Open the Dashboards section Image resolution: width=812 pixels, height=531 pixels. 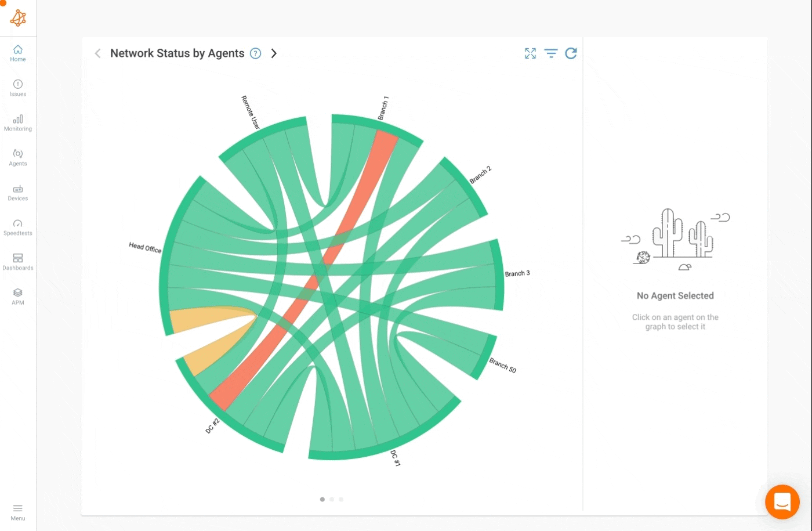pos(17,262)
